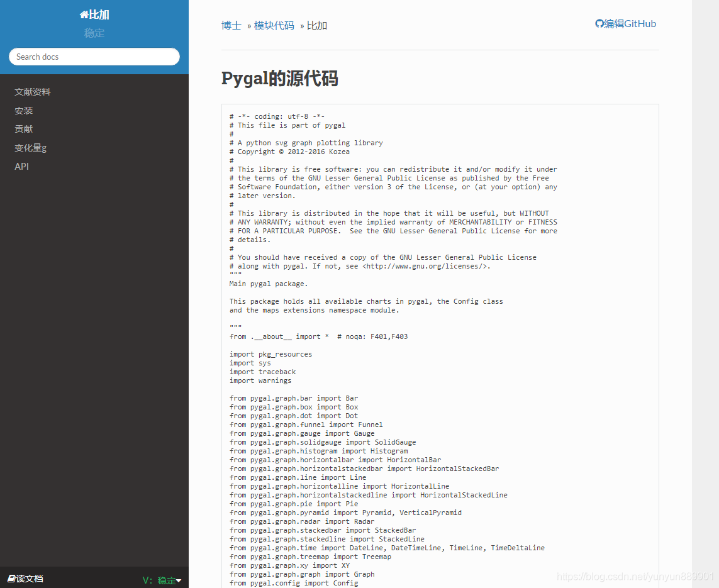The height and width of the screenshot is (588, 719).
Task: Click the 比加 project title link
Action: click(x=99, y=14)
